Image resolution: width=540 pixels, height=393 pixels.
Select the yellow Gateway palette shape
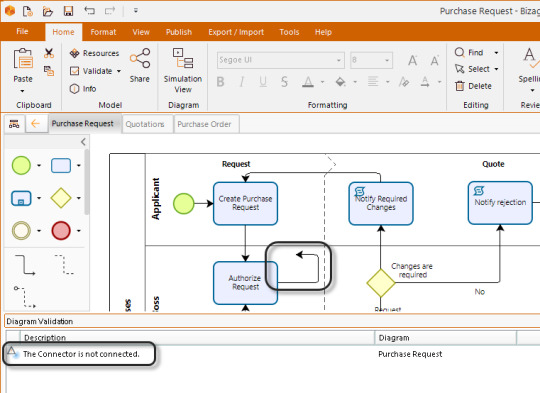pyautogui.click(x=61, y=198)
